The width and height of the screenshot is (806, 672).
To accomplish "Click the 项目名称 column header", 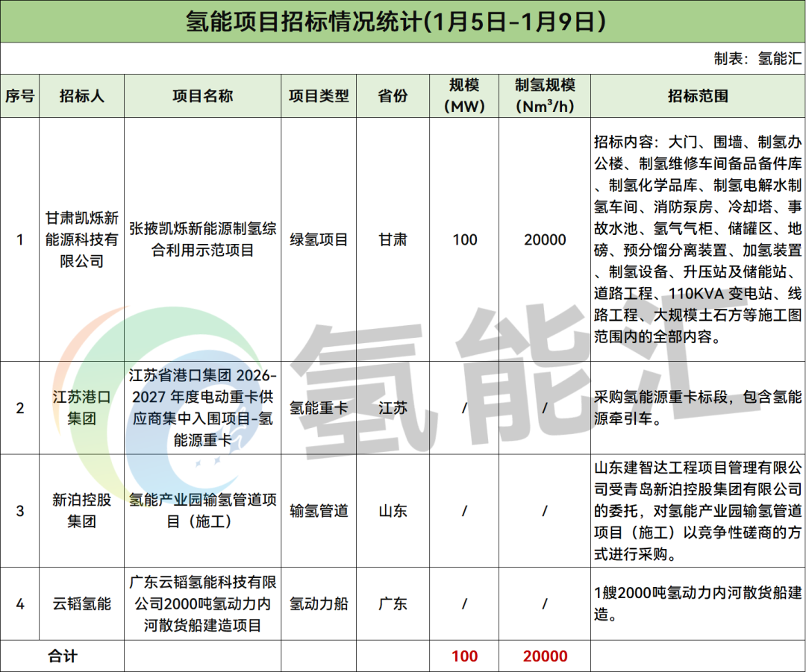I will 202,96.
